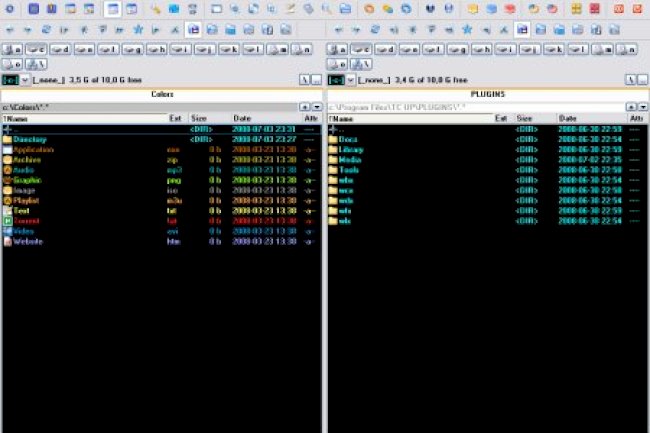
Task: Go up with right panel's '..' button
Action: pyautogui.click(x=643, y=80)
